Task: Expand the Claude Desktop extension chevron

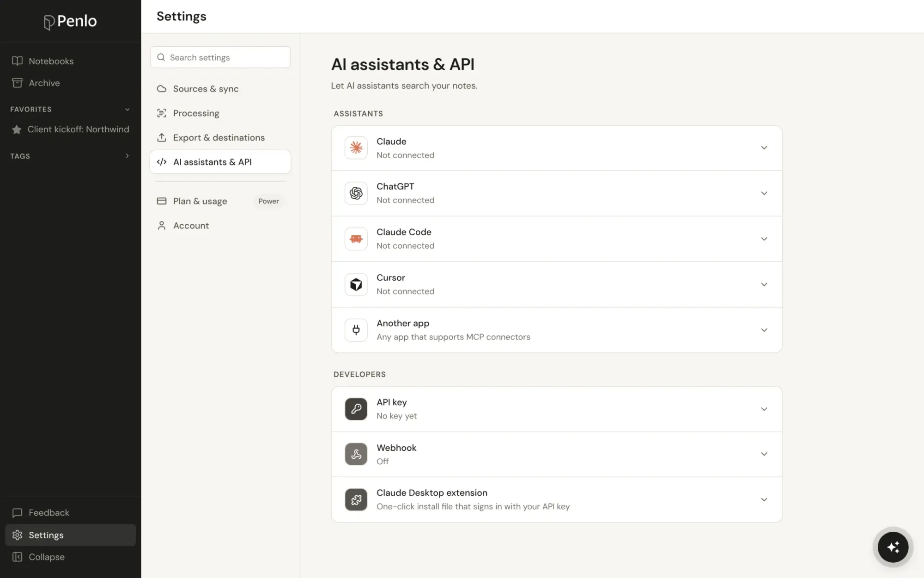Action: tap(764, 499)
